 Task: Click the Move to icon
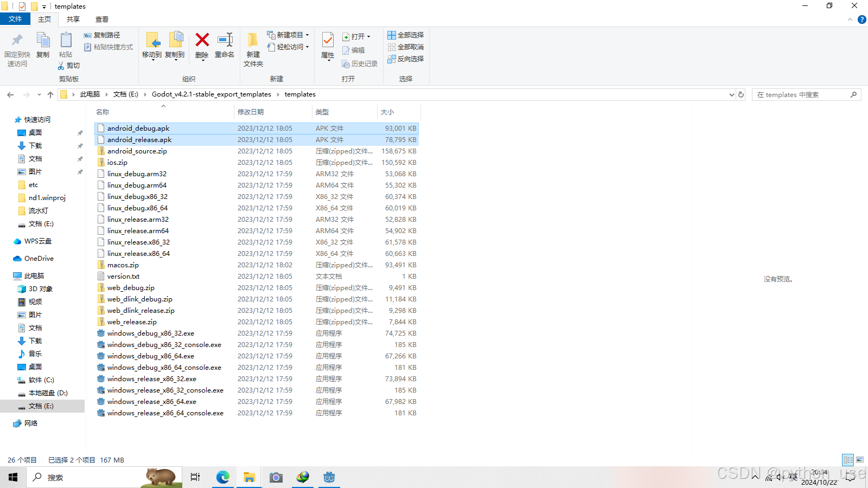point(152,40)
